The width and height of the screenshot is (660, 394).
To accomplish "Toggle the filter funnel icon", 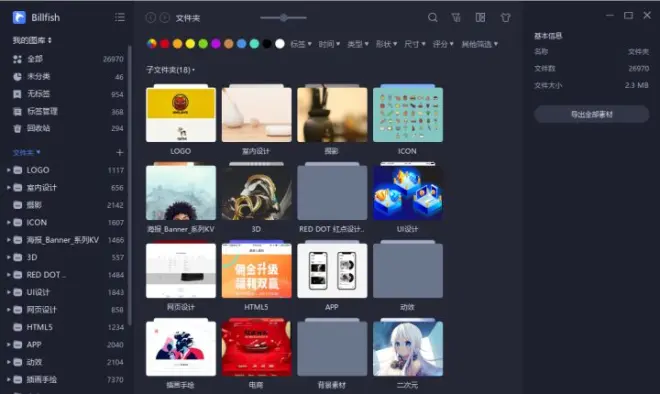I will [456, 18].
